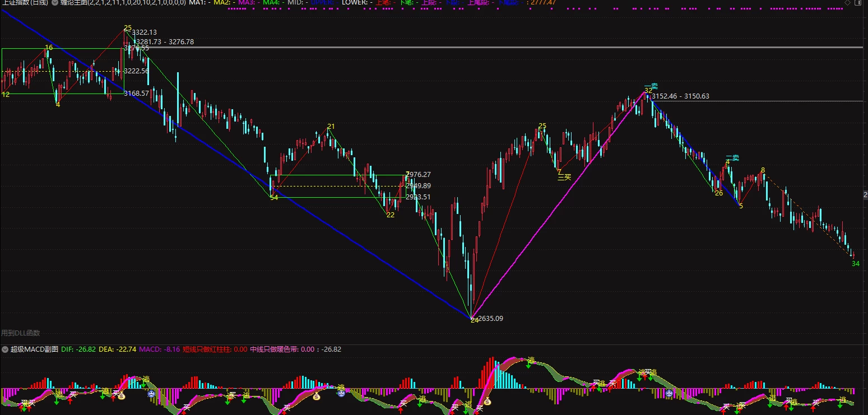The width and height of the screenshot is (868, 415).
Task: Expand the 超级MACD副图 indicator dropdown arrow
Action: pos(5,349)
